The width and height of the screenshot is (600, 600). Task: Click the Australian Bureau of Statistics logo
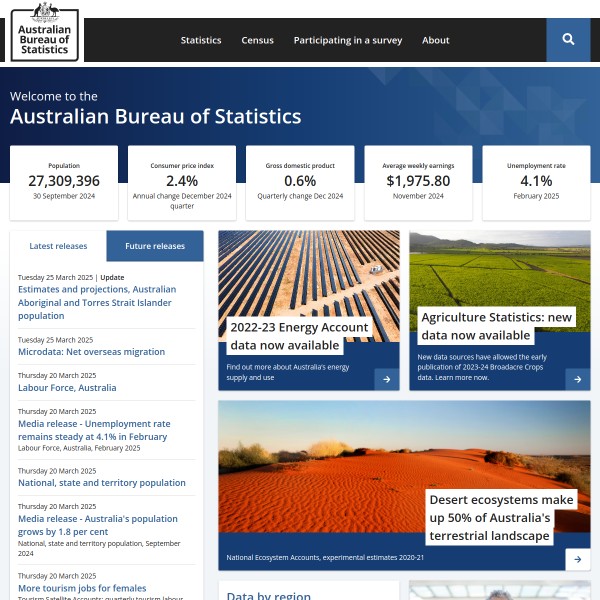44,32
